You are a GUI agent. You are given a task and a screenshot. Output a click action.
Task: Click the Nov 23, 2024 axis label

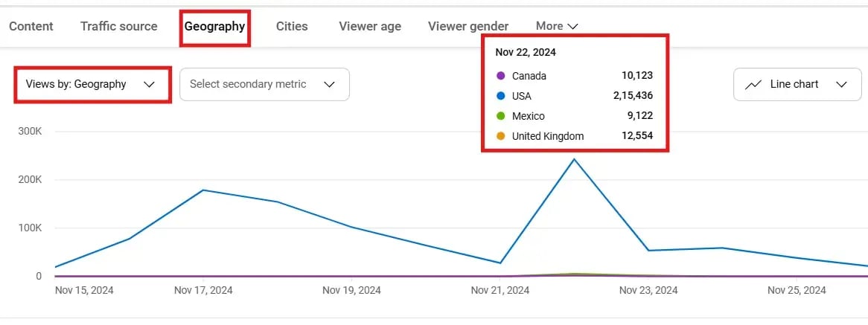coord(648,290)
